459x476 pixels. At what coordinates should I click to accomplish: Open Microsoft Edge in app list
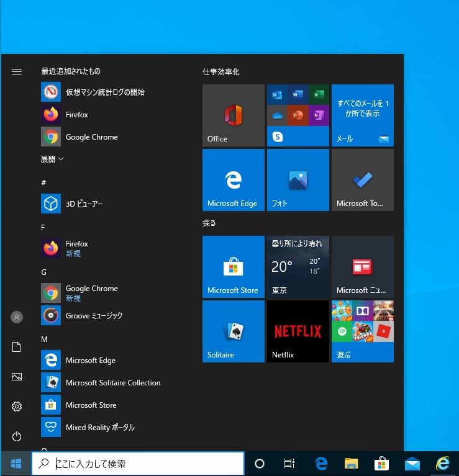tap(105, 360)
